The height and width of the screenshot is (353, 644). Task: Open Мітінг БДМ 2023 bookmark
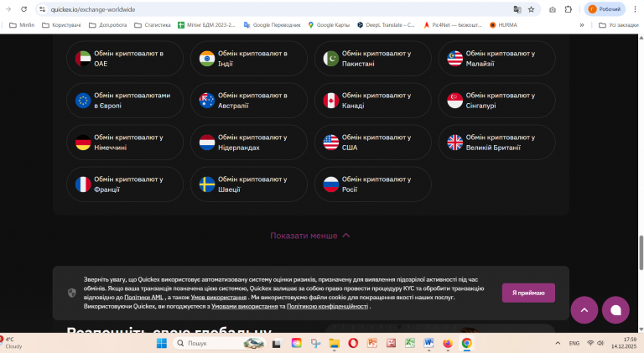[x=206, y=25]
